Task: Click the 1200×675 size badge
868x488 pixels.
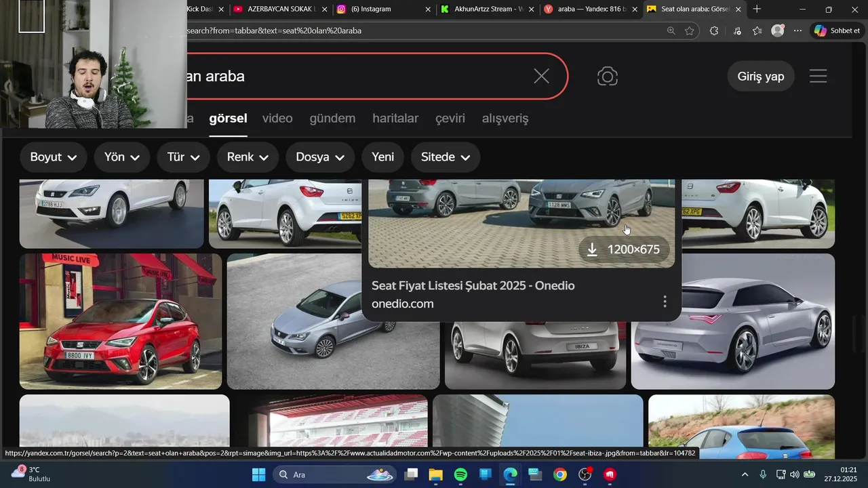Action: [x=624, y=249]
